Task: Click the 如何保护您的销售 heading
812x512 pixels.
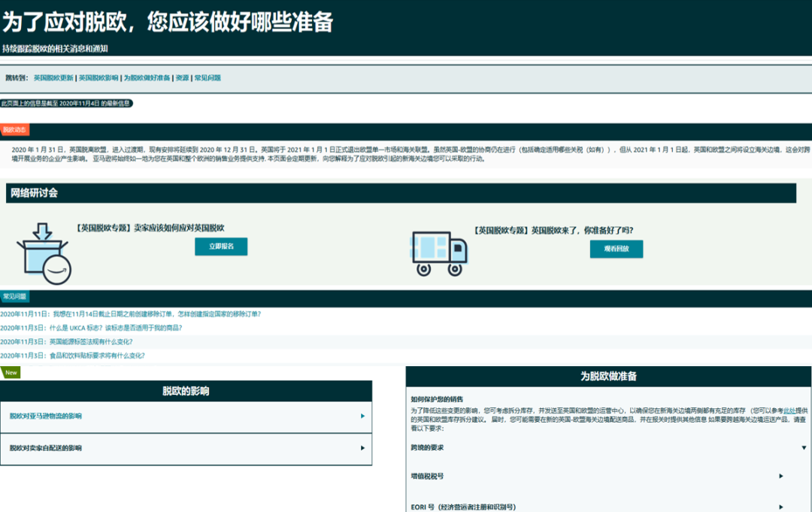Action: [437, 399]
